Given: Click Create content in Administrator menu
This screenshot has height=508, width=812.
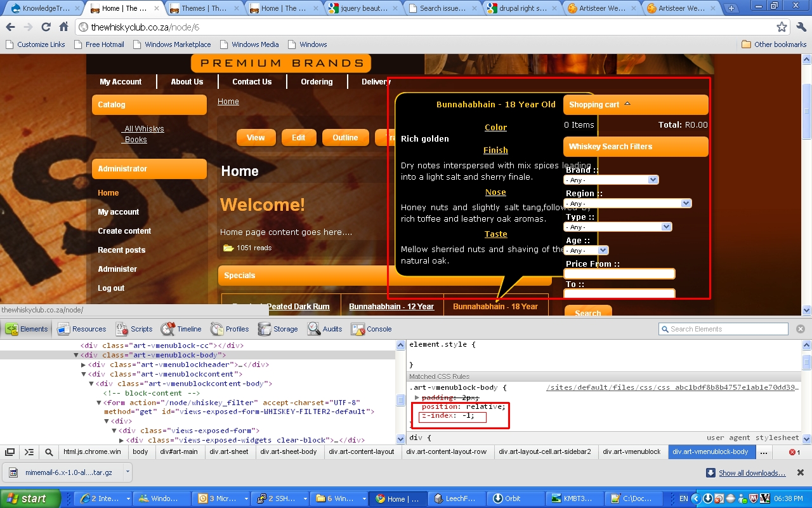Looking at the screenshot, I should click(x=124, y=231).
